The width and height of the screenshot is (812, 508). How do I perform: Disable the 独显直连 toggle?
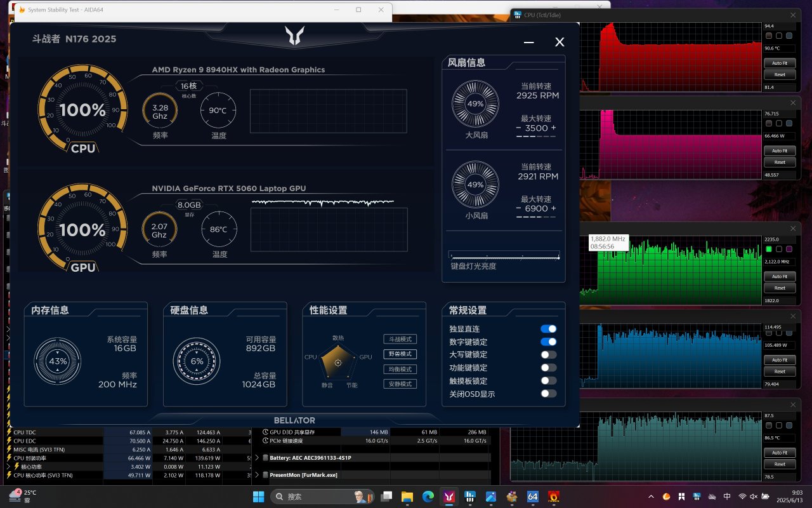pyautogui.click(x=548, y=329)
